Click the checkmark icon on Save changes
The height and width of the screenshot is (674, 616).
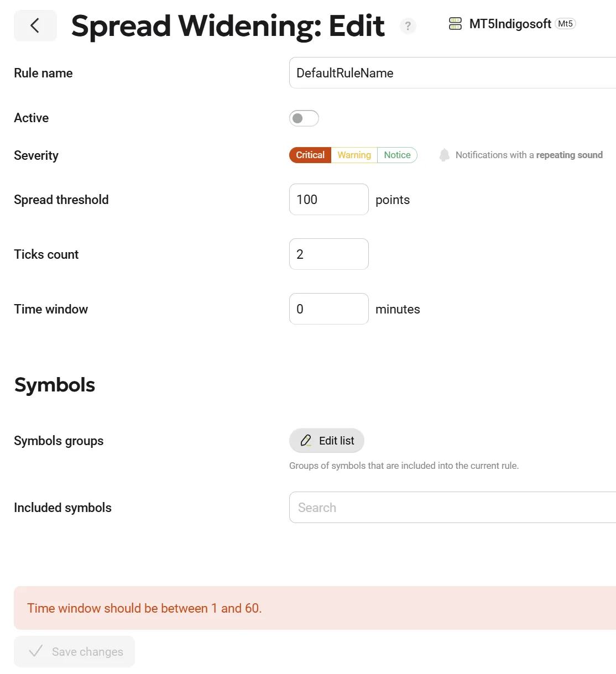pos(36,651)
